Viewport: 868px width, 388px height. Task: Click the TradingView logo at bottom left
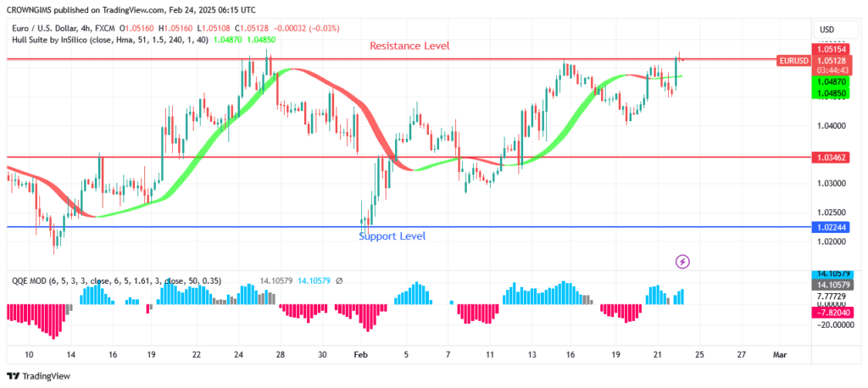[39, 376]
